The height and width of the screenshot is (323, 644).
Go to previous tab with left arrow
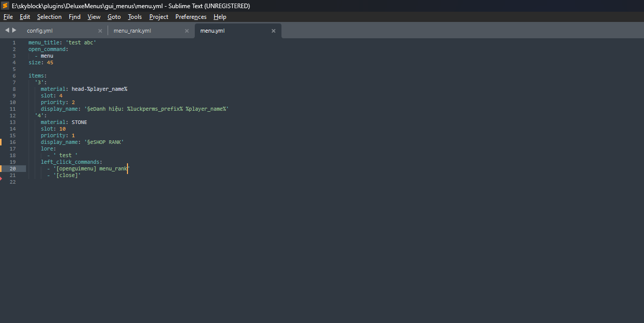pyautogui.click(x=7, y=30)
